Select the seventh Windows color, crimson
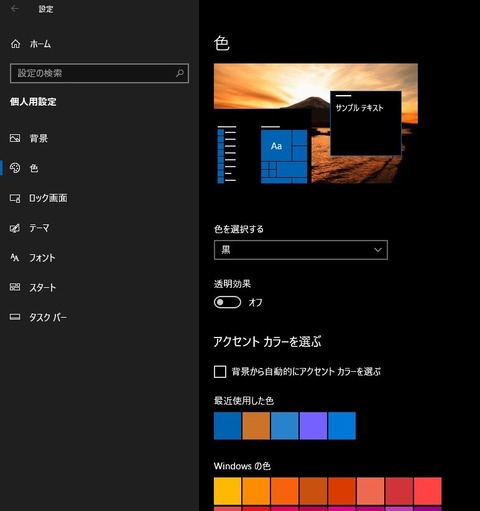Screen dimensions: 480x511 coord(399,491)
